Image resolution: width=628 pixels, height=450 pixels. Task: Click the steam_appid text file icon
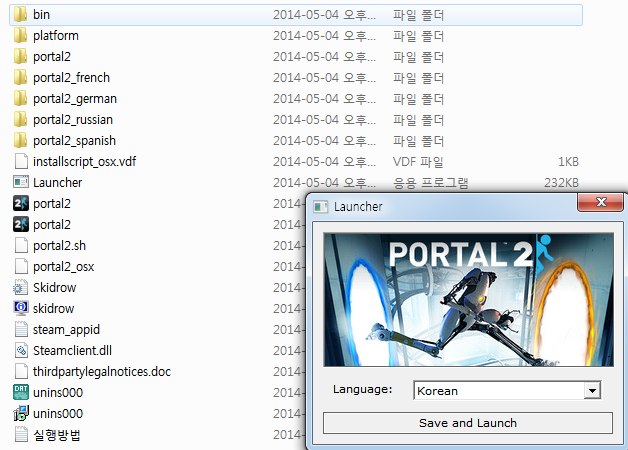(x=20, y=330)
